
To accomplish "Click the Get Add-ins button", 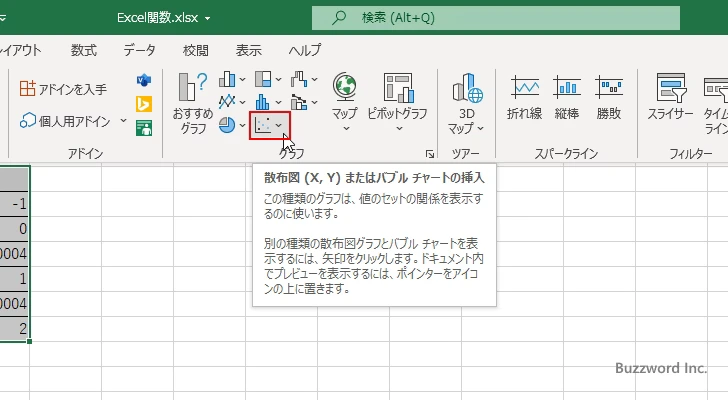I will 63,89.
